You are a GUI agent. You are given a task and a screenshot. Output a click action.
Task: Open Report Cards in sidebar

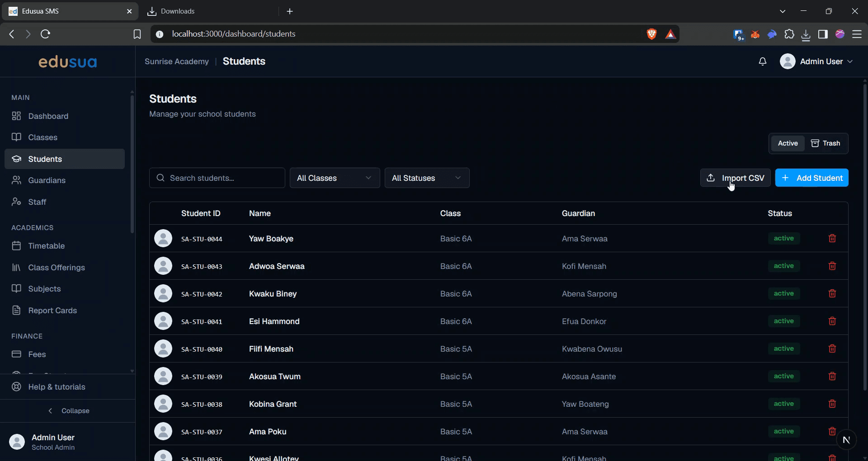pyautogui.click(x=65, y=310)
